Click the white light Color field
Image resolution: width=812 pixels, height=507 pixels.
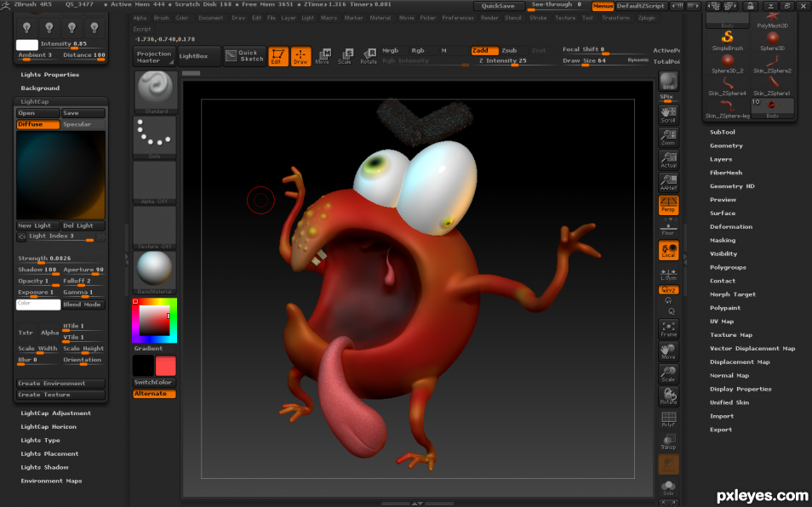(x=37, y=305)
